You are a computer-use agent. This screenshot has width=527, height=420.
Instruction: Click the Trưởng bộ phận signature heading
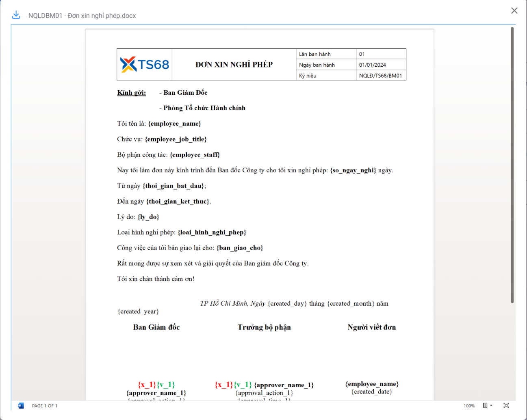(264, 327)
